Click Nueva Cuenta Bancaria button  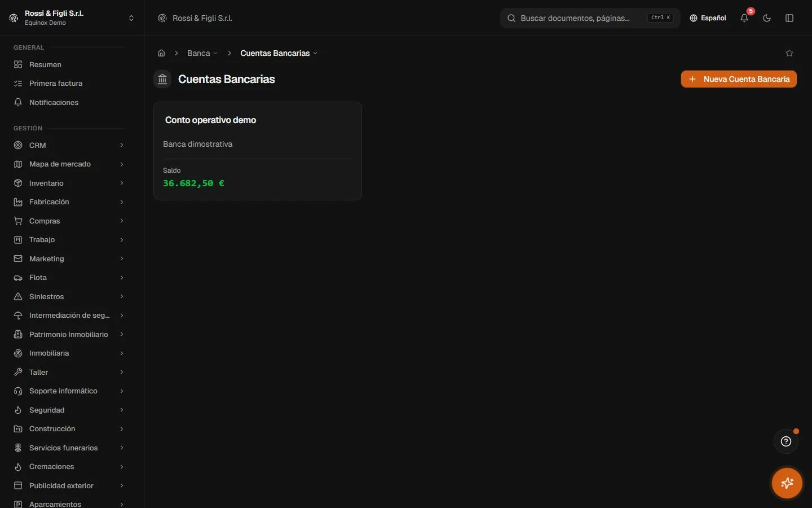pos(739,79)
